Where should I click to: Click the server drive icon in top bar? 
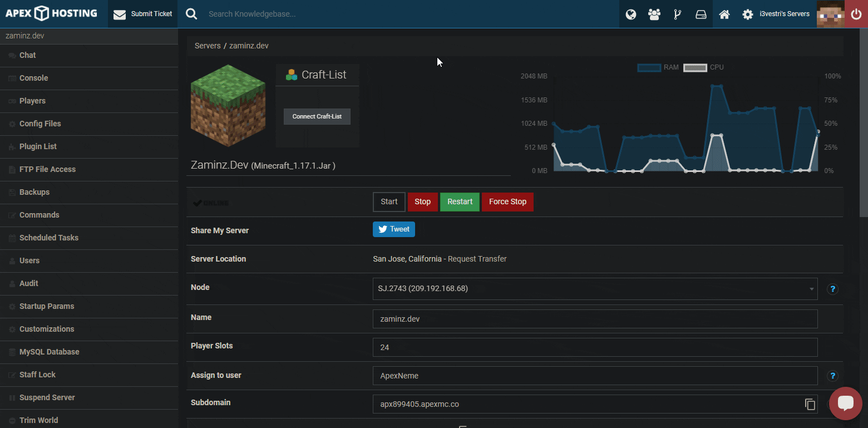point(701,14)
